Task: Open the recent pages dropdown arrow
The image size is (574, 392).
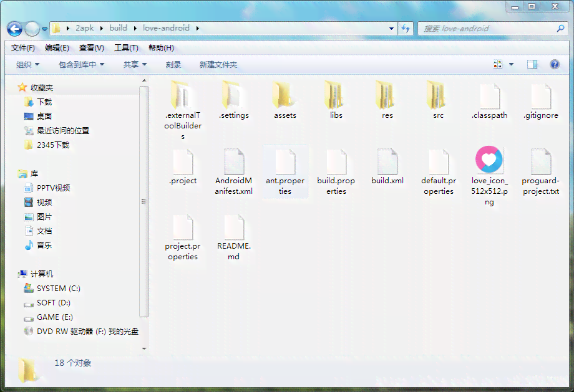Action: [x=45, y=29]
